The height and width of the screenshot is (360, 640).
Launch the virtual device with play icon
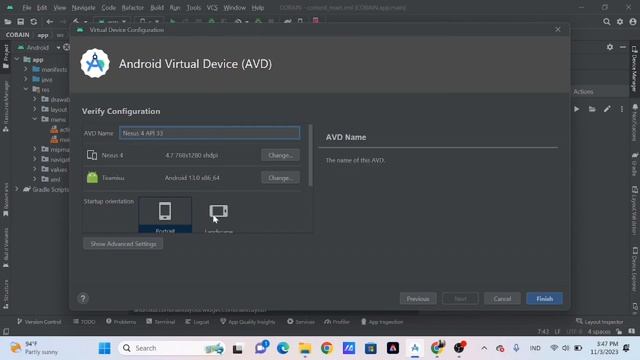576,109
